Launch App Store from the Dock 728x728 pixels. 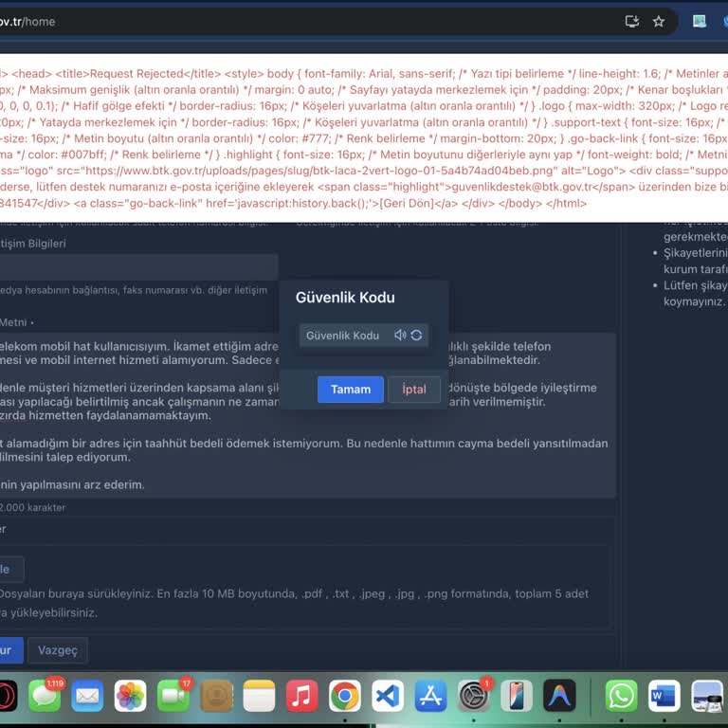[430, 696]
